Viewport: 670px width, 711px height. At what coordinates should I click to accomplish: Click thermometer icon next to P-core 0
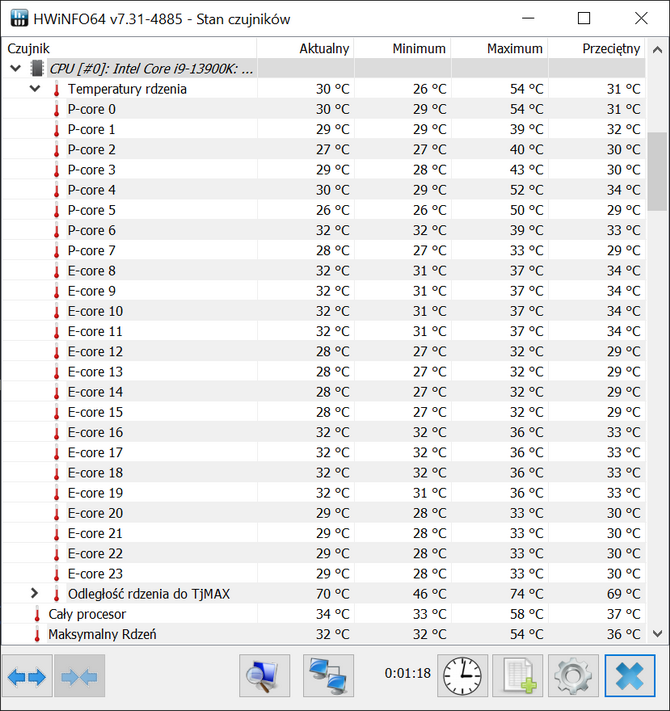57,109
